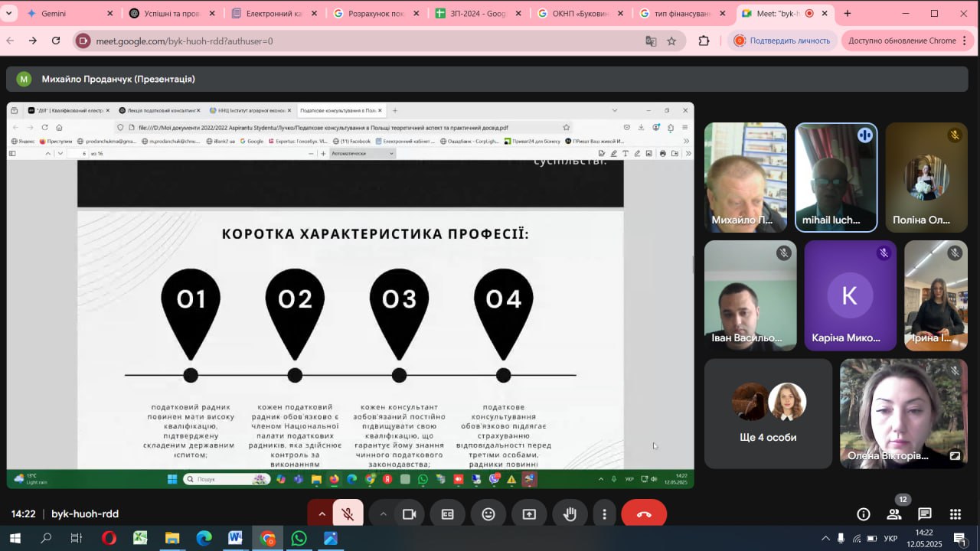Click the Подтвердить личность button

[x=782, y=41]
